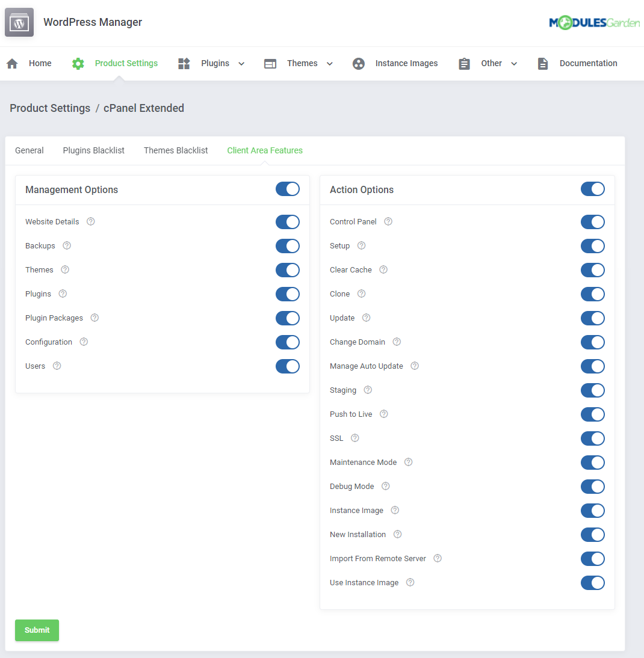644x658 pixels.
Task: Click the Product Settings navigation label
Action: coord(126,63)
